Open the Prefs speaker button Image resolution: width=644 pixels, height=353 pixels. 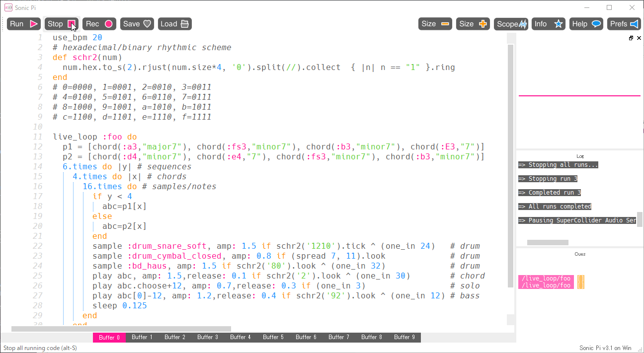pos(624,24)
